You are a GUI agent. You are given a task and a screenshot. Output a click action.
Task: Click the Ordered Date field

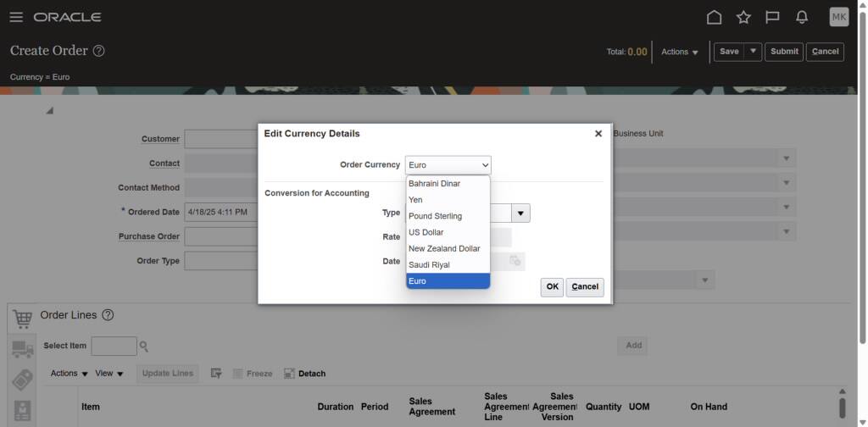coord(221,212)
